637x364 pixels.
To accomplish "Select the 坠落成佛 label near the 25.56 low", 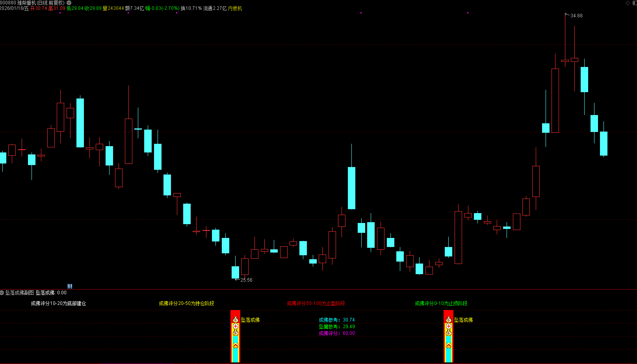I will pos(251,320).
